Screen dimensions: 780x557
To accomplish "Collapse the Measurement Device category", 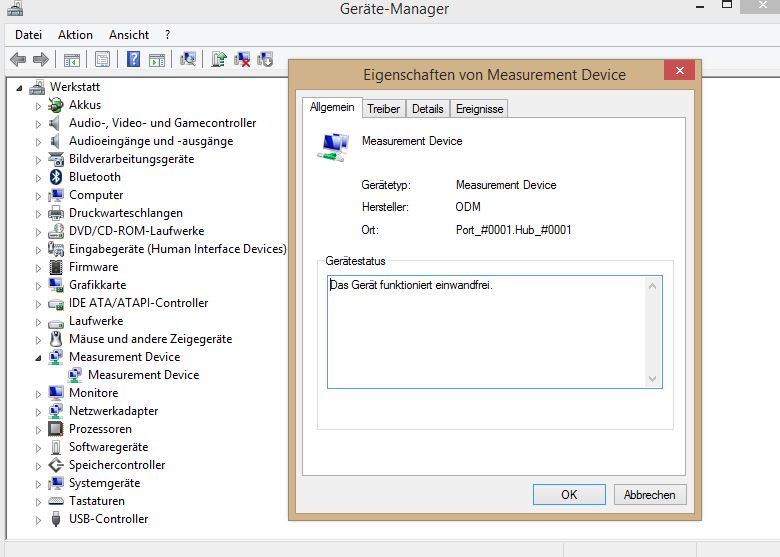I will tap(38, 358).
